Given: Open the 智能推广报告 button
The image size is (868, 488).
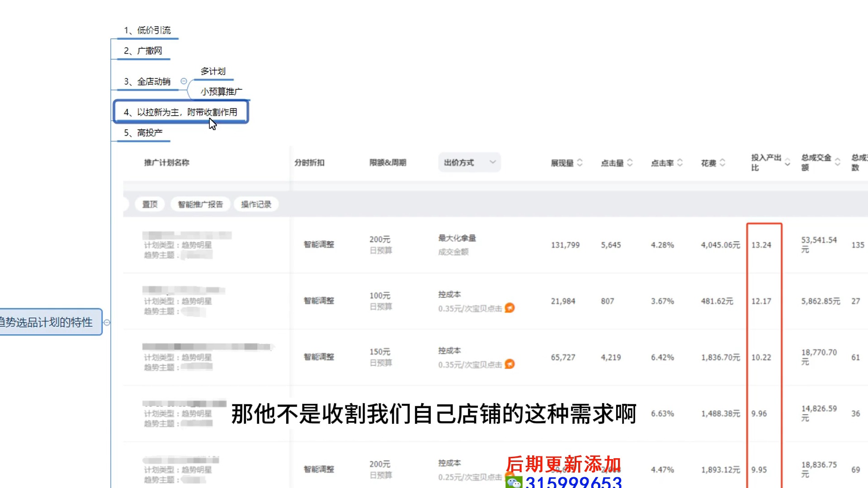Looking at the screenshot, I should pos(200,204).
